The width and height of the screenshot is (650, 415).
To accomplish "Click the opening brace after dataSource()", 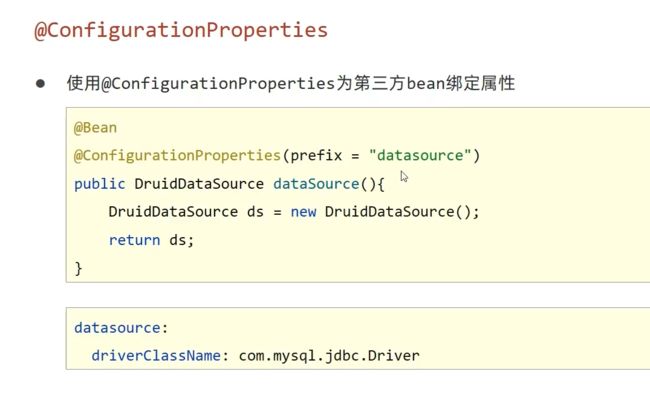I will point(381,184).
